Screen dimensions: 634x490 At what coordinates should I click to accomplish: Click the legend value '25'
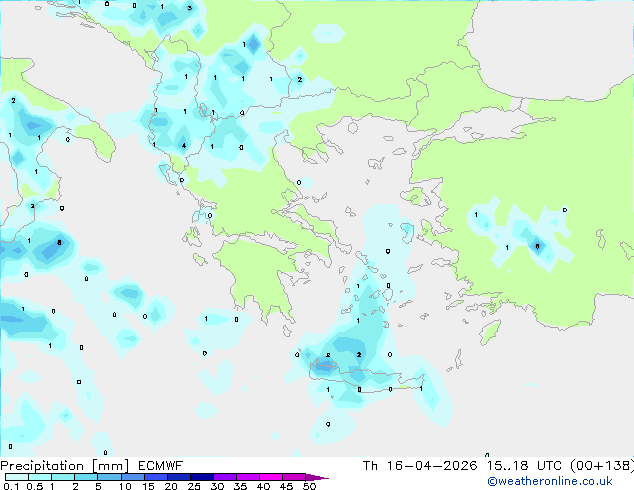194,486
